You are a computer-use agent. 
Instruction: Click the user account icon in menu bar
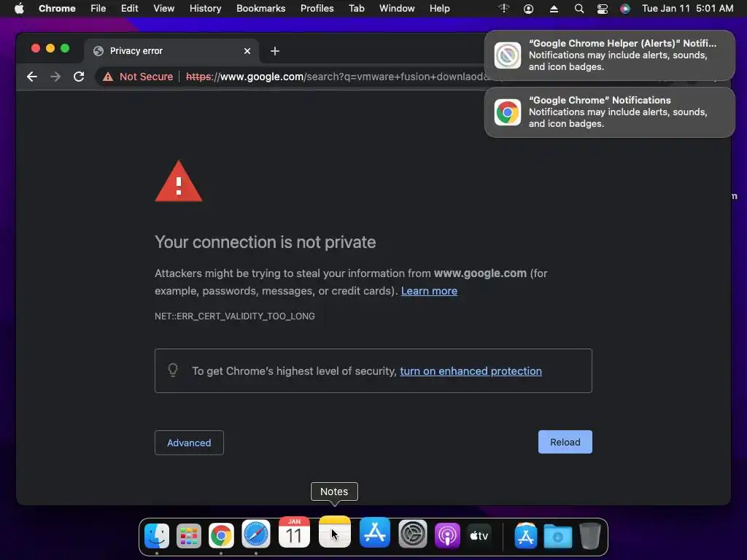tap(528, 9)
